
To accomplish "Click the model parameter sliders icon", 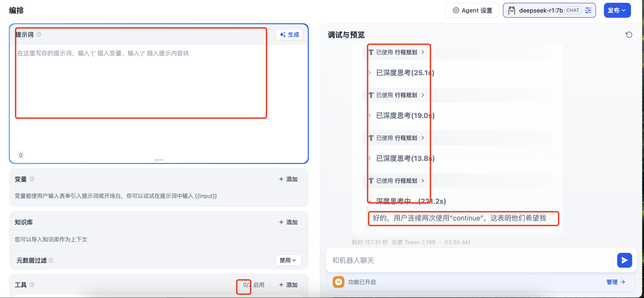I will (x=588, y=10).
